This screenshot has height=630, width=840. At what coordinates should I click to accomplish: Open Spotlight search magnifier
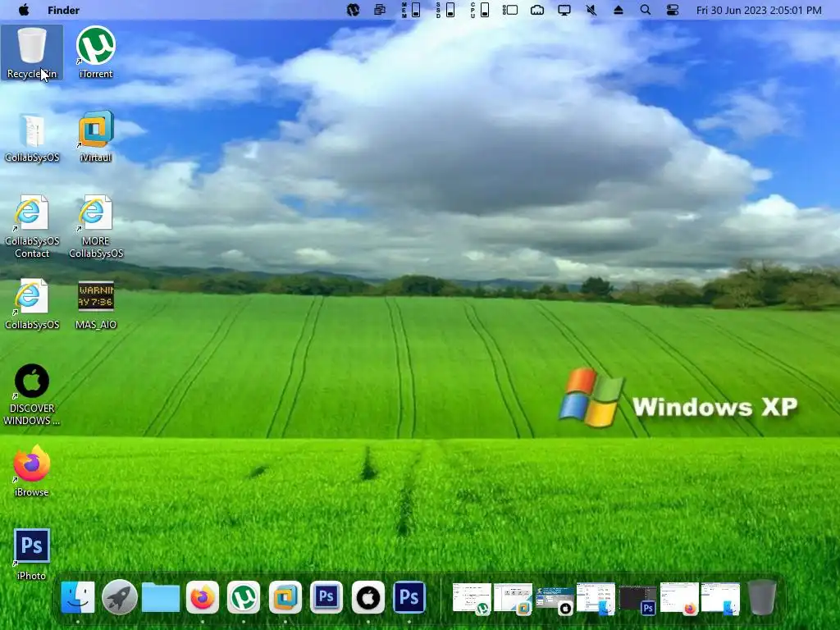(646, 10)
